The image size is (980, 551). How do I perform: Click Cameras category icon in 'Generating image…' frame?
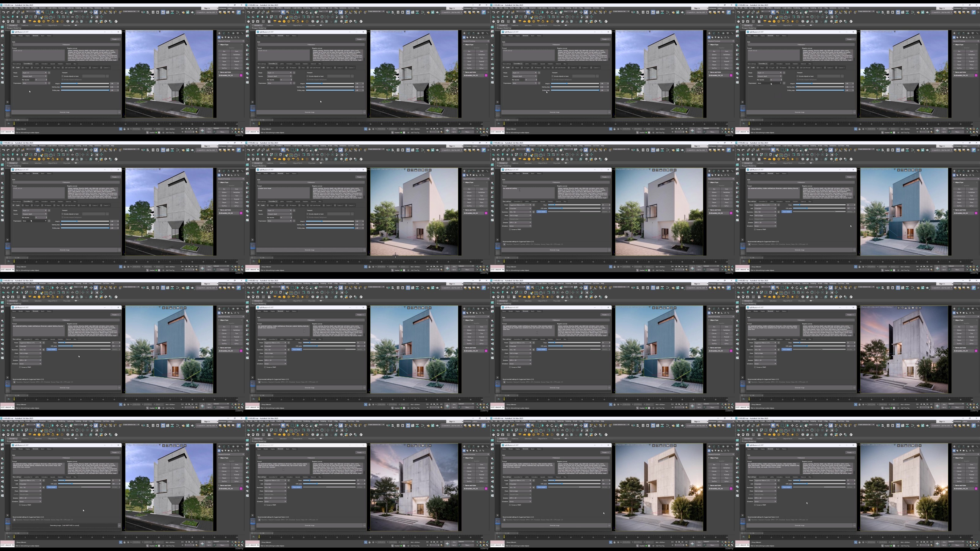[x=229, y=451]
